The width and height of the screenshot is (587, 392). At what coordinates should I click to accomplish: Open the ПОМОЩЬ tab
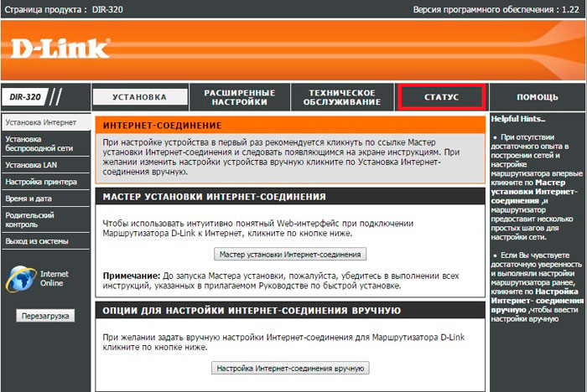click(x=538, y=97)
